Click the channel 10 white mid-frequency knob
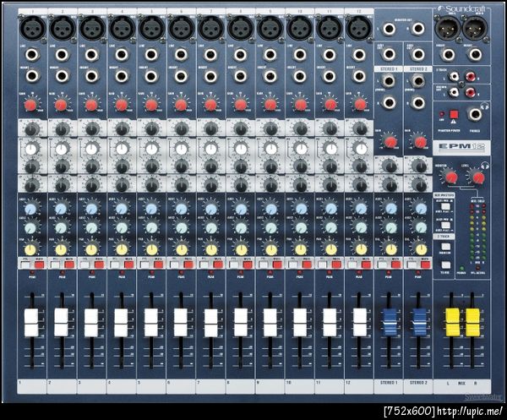Viewport: 507px width, 420px height. coord(301,149)
